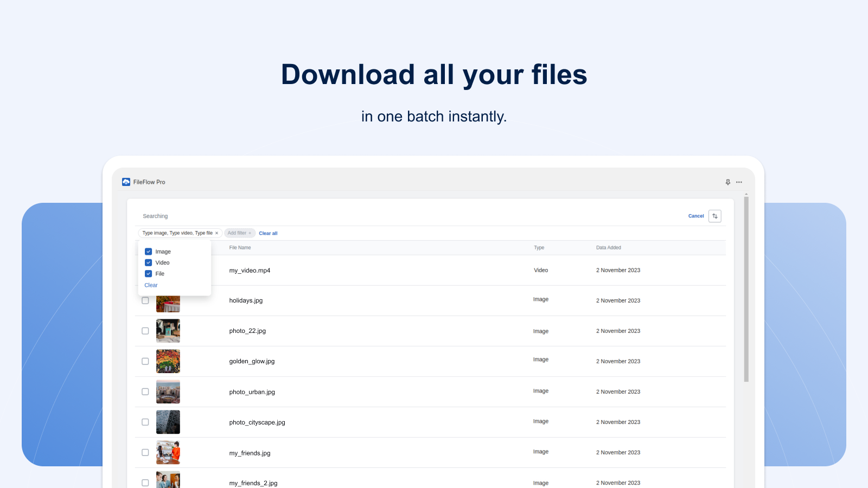Open the more options ellipsis menu

[x=739, y=182]
